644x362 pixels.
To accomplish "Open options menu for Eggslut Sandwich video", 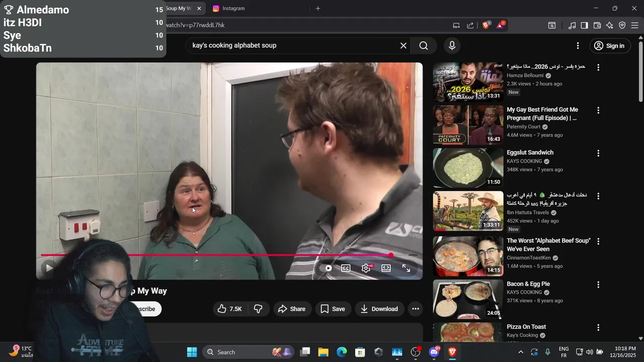I will tap(598, 153).
